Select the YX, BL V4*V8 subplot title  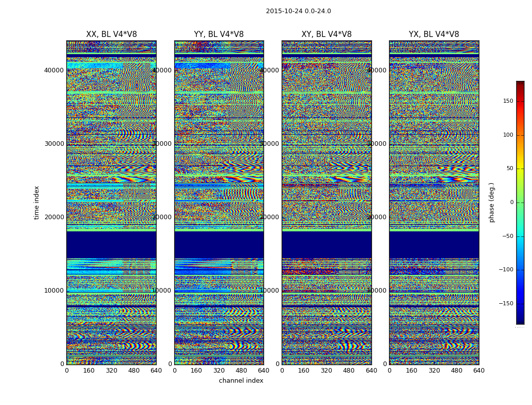click(434, 34)
